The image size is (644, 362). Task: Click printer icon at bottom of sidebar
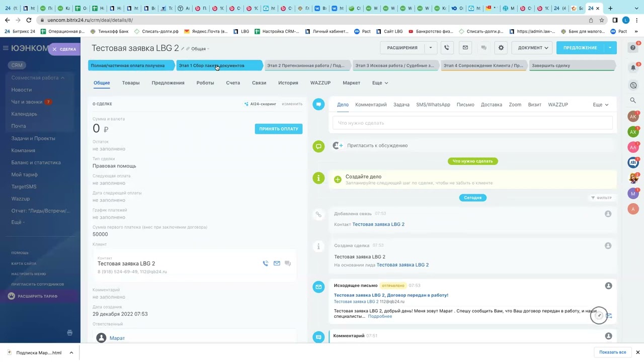[x=69, y=333]
